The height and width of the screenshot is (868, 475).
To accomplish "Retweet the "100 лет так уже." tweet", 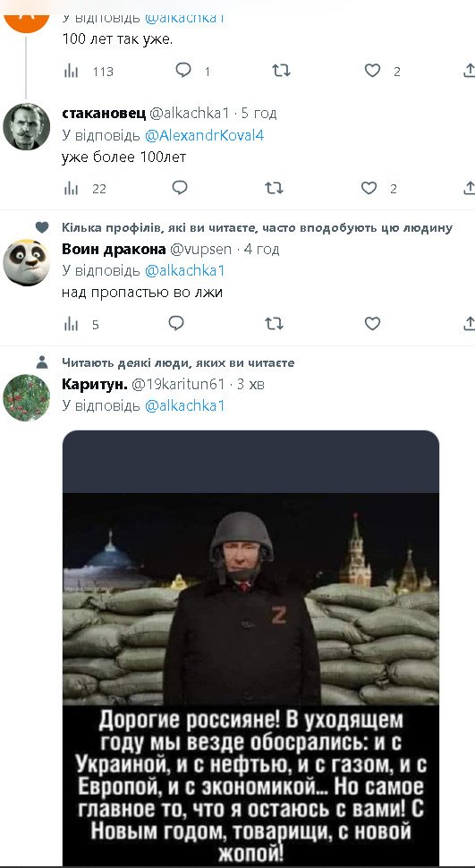I will pos(281,71).
